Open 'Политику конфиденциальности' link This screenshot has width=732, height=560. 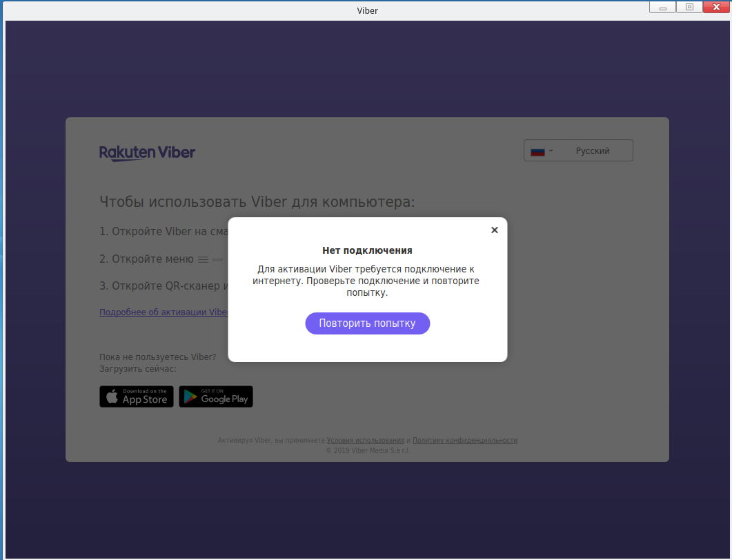tap(465, 440)
